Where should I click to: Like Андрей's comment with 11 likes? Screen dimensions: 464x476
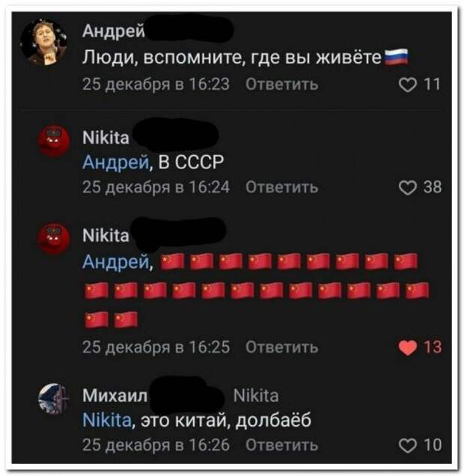pyautogui.click(x=407, y=85)
